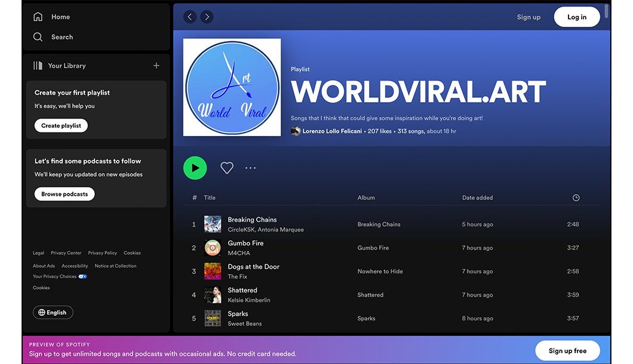Open artist The Fix link
This screenshot has width=633, height=364.
coord(238,276)
